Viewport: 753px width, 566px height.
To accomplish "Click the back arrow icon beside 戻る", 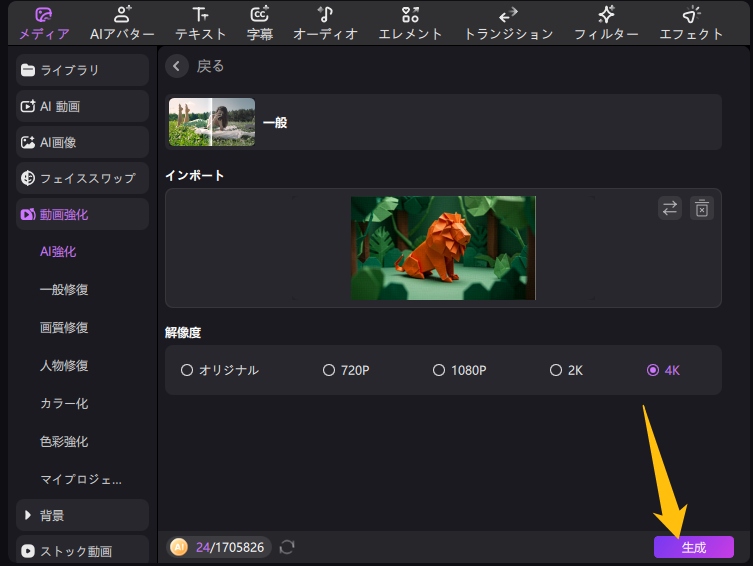I will point(177,66).
